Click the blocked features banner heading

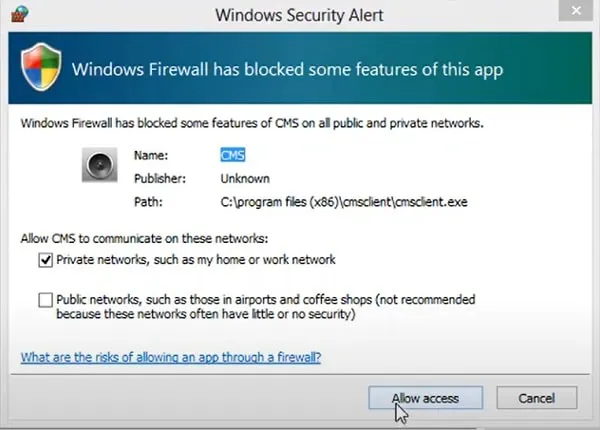pyautogui.click(x=287, y=70)
